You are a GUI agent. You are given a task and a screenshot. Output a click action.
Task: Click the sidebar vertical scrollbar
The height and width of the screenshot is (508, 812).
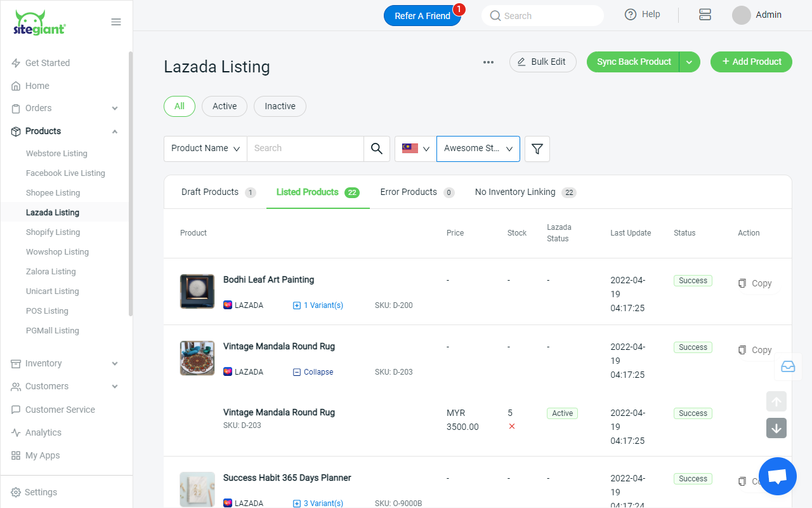(131, 184)
